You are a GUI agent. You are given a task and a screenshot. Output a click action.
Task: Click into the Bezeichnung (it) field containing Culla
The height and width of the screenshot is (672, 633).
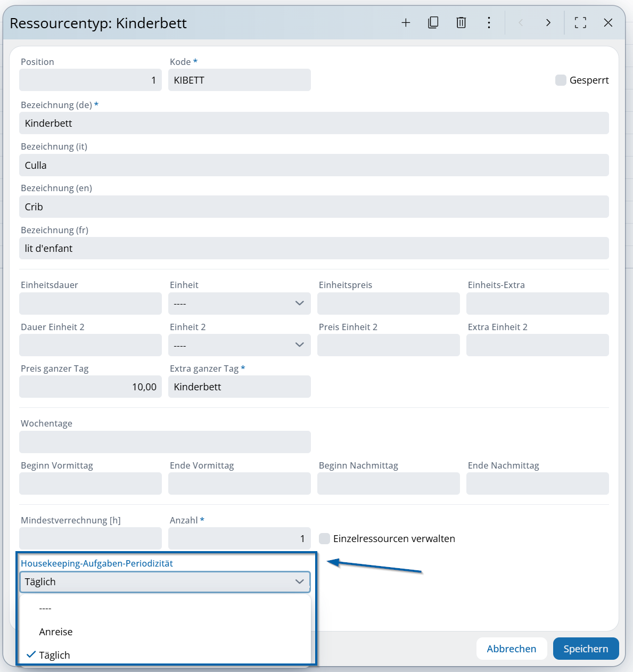click(314, 165)
